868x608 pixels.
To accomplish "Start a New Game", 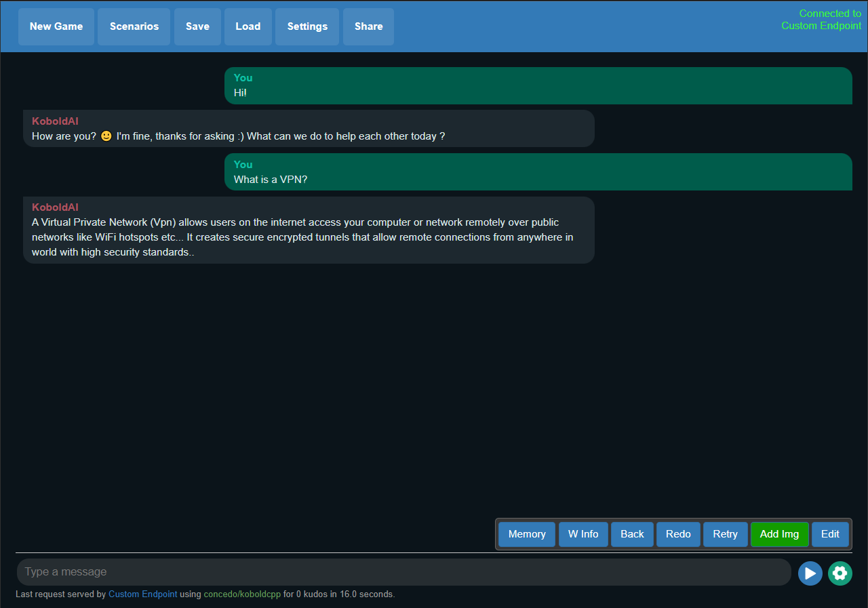I will [56, 26].
